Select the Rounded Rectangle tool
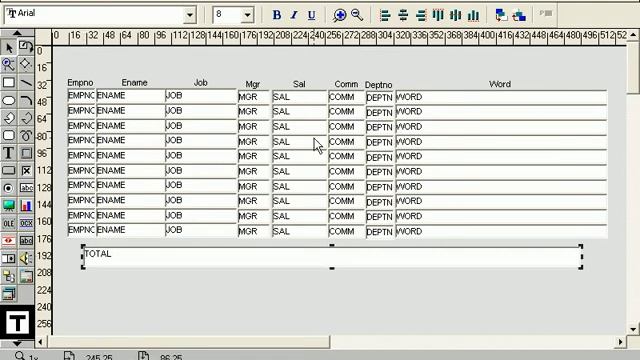Viewport: 640px width, 360px height. coord(9,136)
